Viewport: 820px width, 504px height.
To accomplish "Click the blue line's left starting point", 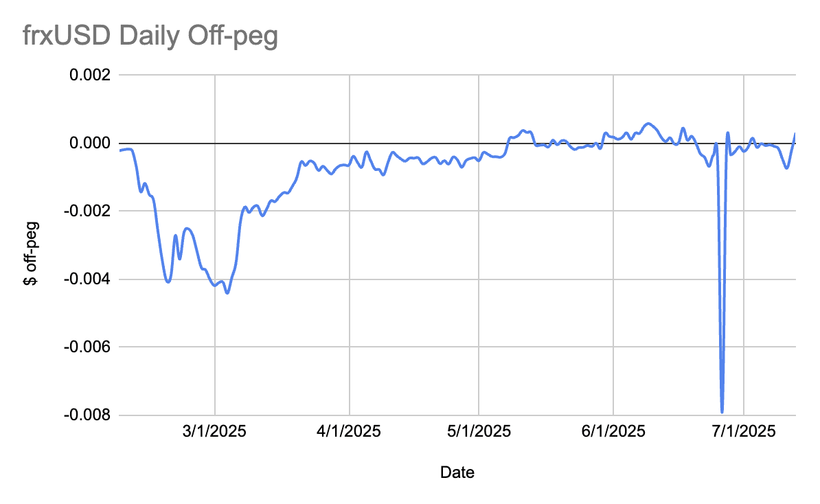I will [x=119, y=150].
